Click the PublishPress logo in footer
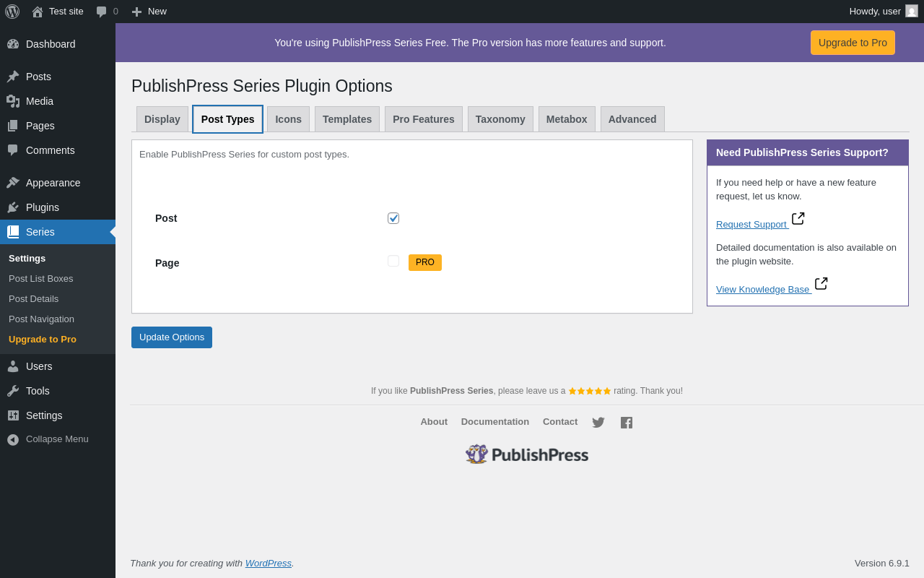The height and width of the screenshot is (578, 924). pos(527,454)
